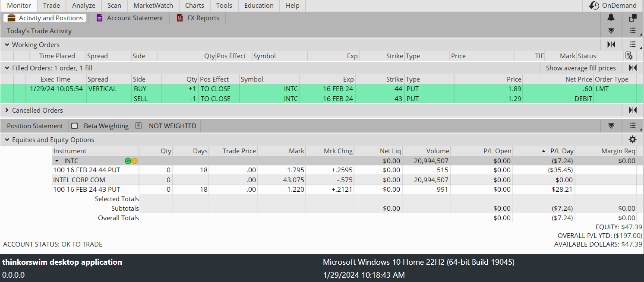Collapse the Working Orders section
644x282 pixels.
click(7, 44)
